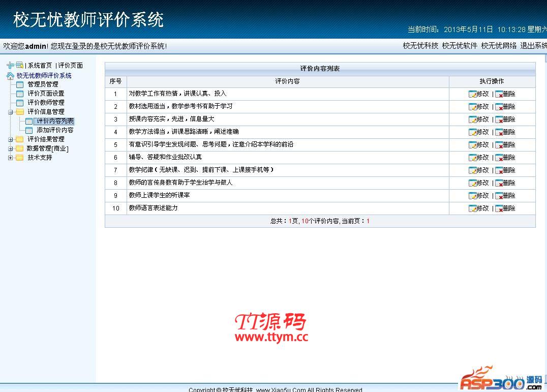Image resolution: width=547 pixels, height=392 pixels.
Task: Click text 辅导、答疑和作业批改认真
Action: pos(165,157)
